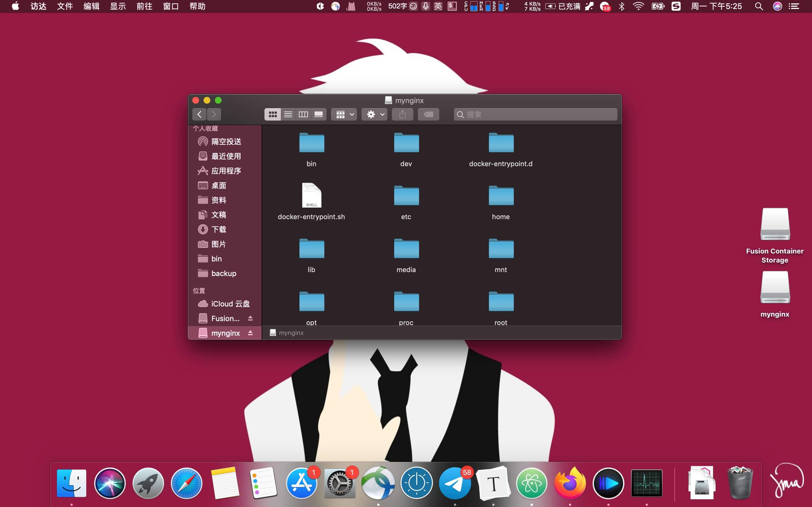This screenshot has height=507, width=812.
Task: Click the edit tags toolbar button
Action: 429,114
